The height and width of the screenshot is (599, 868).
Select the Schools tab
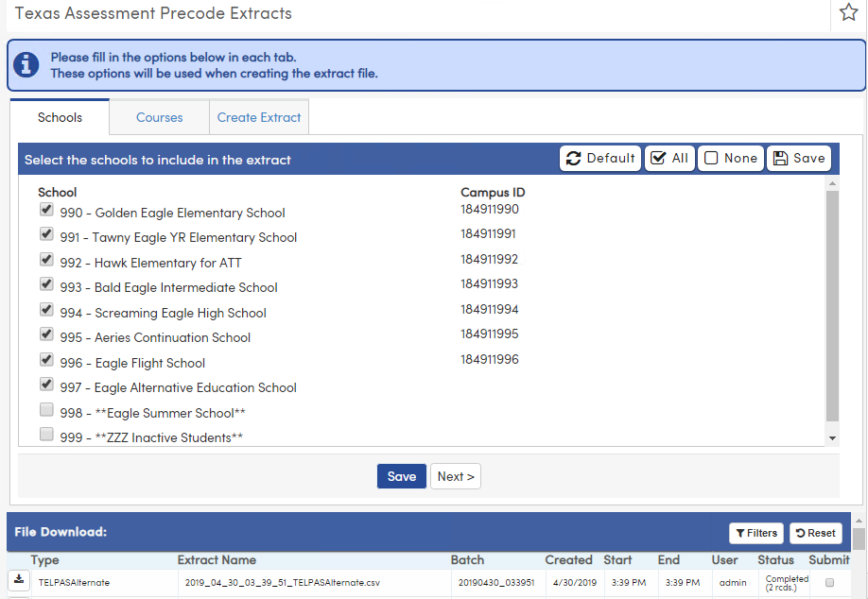[59, 117]
